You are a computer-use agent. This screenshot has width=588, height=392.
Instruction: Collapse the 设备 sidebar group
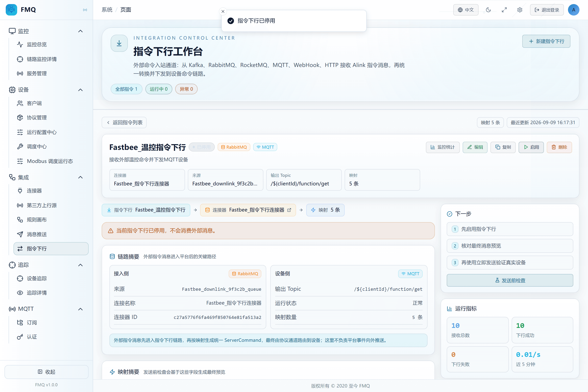[x=80, y=90]
